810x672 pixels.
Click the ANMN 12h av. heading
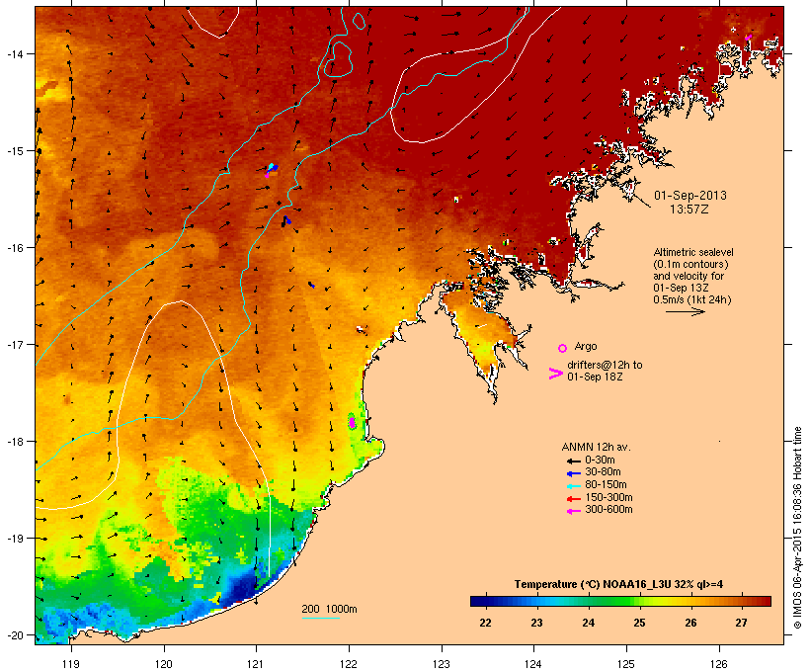click(x=596, y=447)
